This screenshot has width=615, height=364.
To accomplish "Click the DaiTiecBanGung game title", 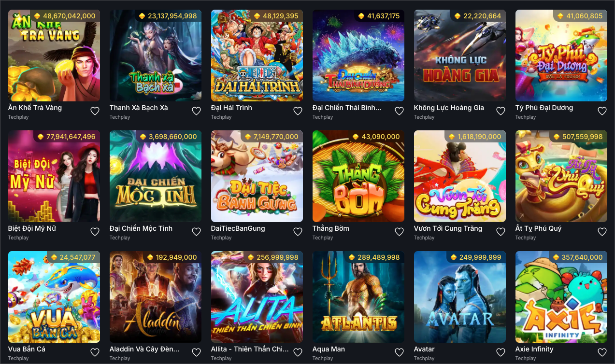I will point(238,228).
